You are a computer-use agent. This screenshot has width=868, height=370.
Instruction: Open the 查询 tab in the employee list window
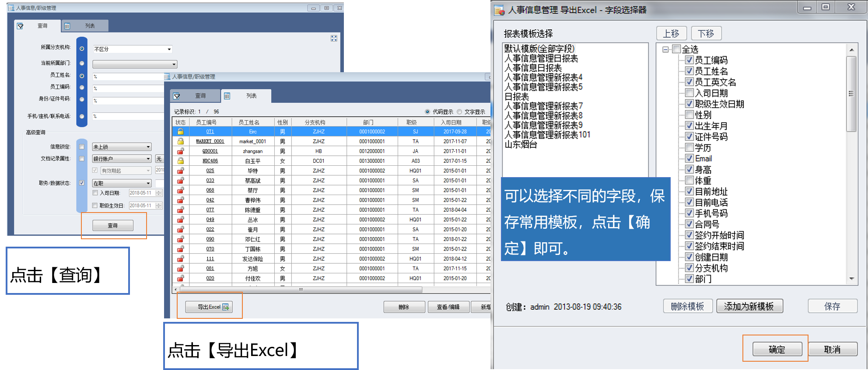tap(196, 96)
